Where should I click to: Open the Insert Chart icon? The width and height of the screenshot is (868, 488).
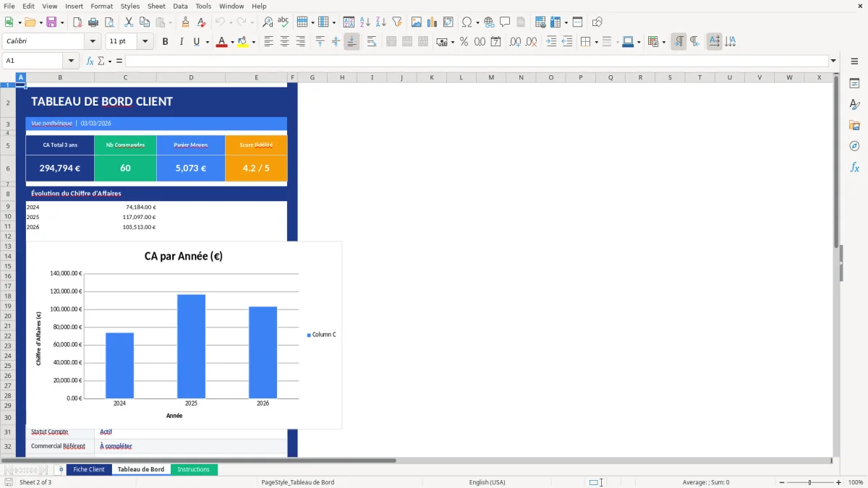click(432, 22)
